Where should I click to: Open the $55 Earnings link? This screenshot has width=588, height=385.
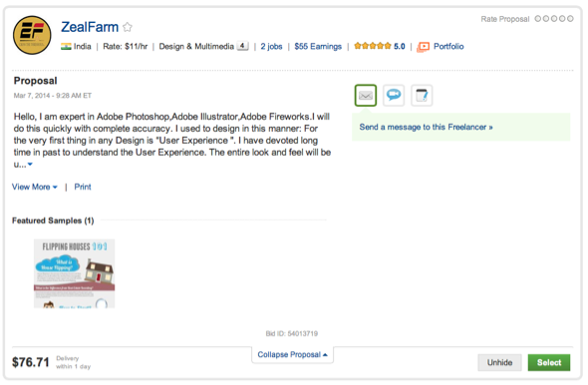tap(318, 47)
